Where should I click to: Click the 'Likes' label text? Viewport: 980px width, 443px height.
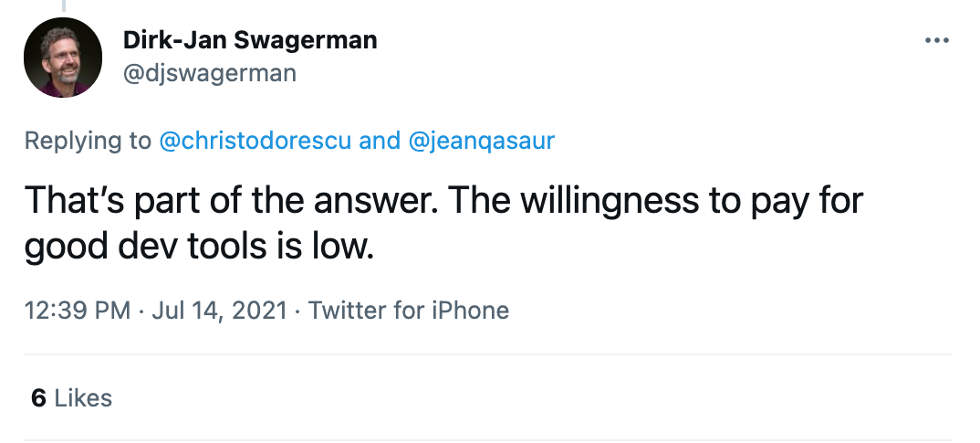click(x=83, y=398)
